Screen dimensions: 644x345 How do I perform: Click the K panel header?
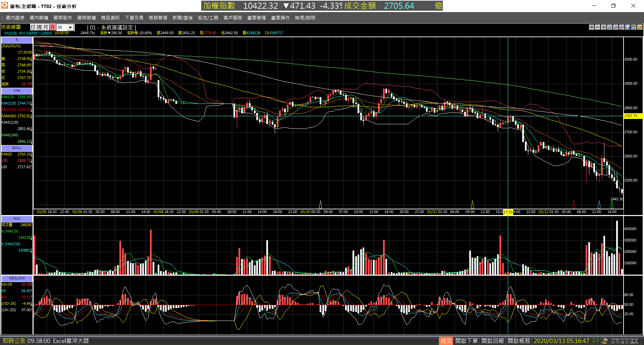[x=17, y=40]
